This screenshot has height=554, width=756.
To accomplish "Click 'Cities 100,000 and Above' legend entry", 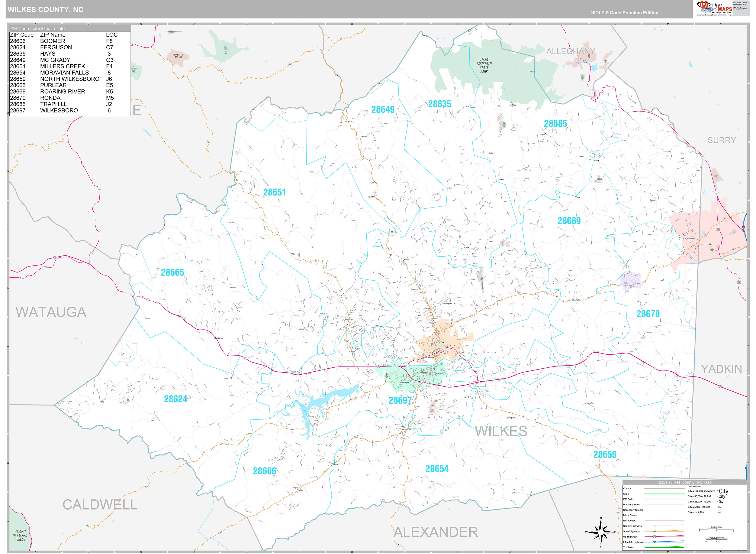I will pyautogui.click(x=708, y=491).
